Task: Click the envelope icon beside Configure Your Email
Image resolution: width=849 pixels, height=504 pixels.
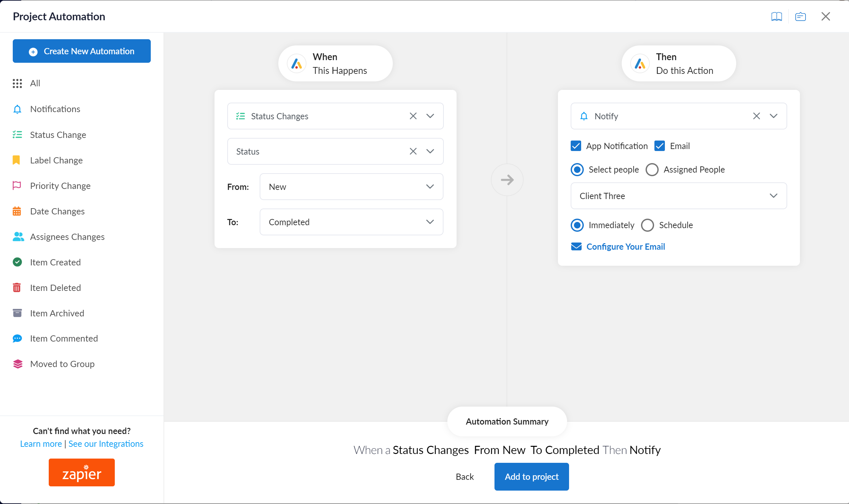Action: tap(576, 246)
